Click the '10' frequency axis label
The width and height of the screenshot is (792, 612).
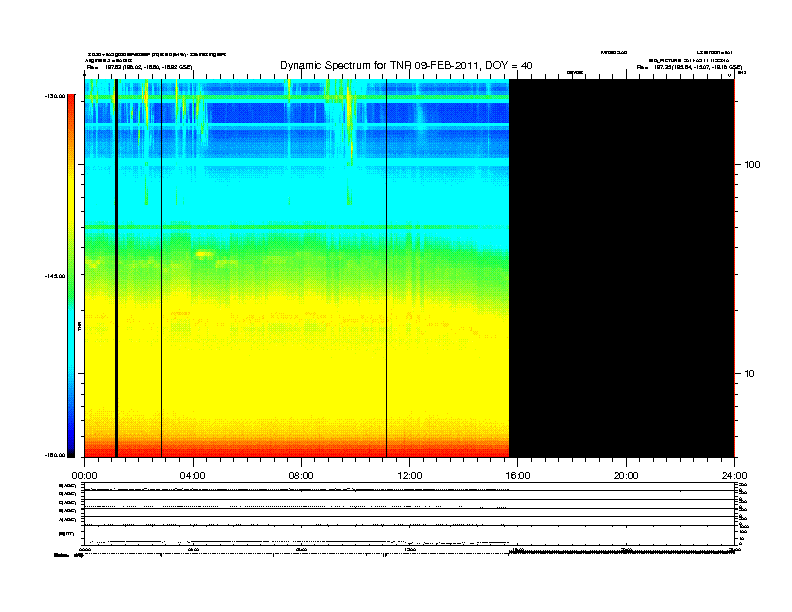[750, 374]
